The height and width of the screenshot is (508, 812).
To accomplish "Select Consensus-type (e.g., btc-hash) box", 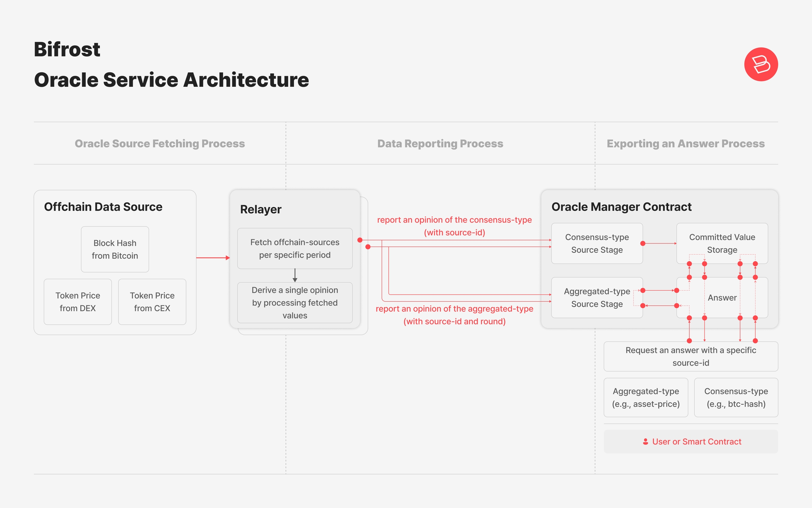I will pyautogui.click(x=736, y=398).
